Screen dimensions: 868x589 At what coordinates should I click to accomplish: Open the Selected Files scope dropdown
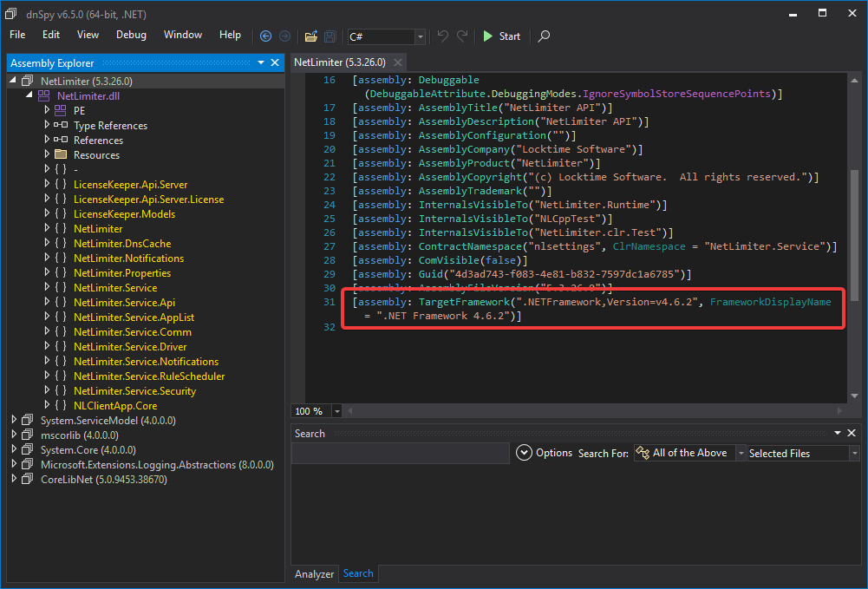[854, 453]
